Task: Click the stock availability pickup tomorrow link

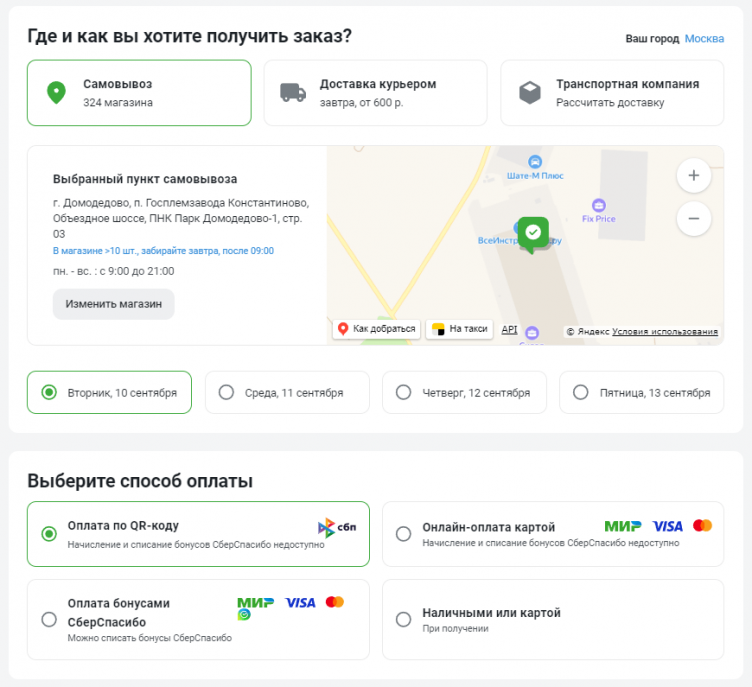Action: [x=163, y=251]
